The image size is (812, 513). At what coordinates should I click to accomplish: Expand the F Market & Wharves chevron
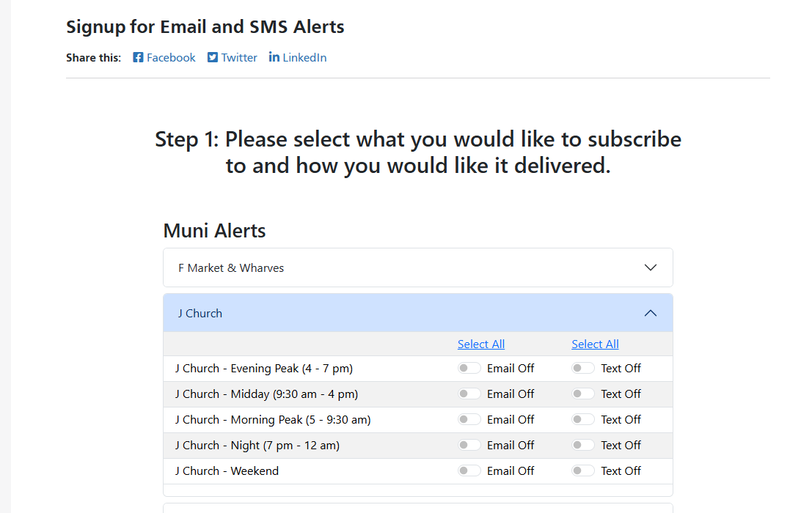(x=651, y=267)
